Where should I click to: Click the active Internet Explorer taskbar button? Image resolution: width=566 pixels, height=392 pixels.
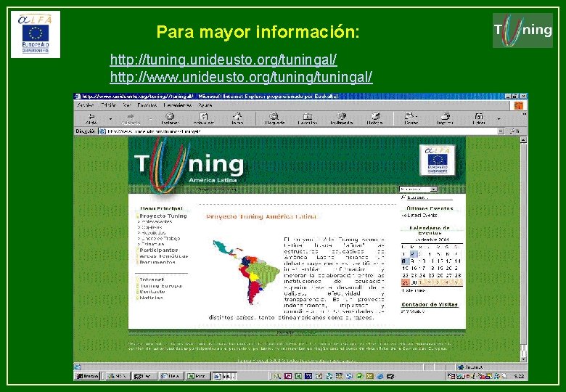pyautogui.click(x=224, y=376)
